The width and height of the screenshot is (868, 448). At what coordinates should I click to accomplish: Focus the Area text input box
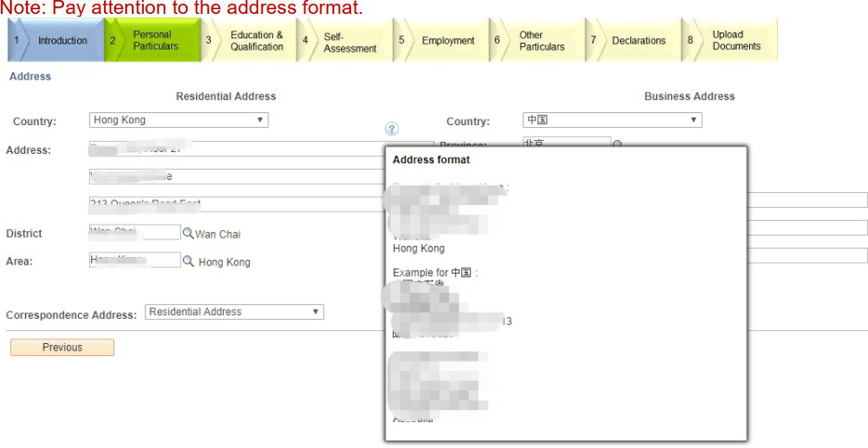tap(135, 261)
